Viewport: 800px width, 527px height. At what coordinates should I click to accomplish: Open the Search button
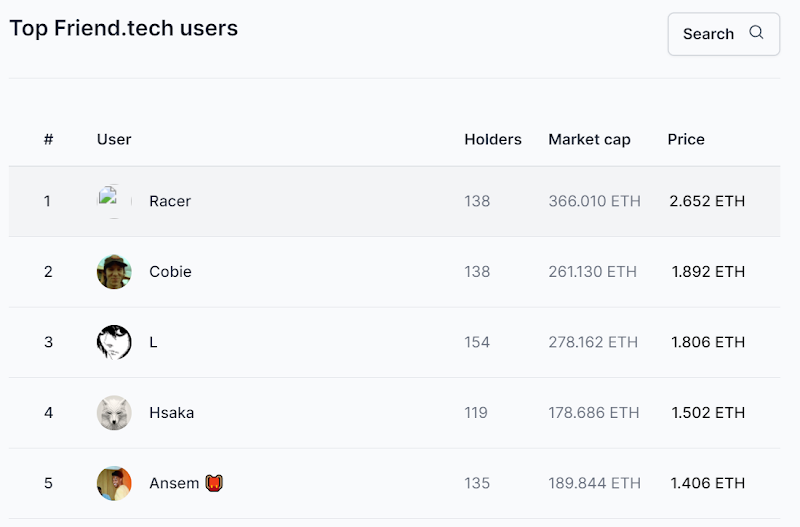tap(723, 34)
